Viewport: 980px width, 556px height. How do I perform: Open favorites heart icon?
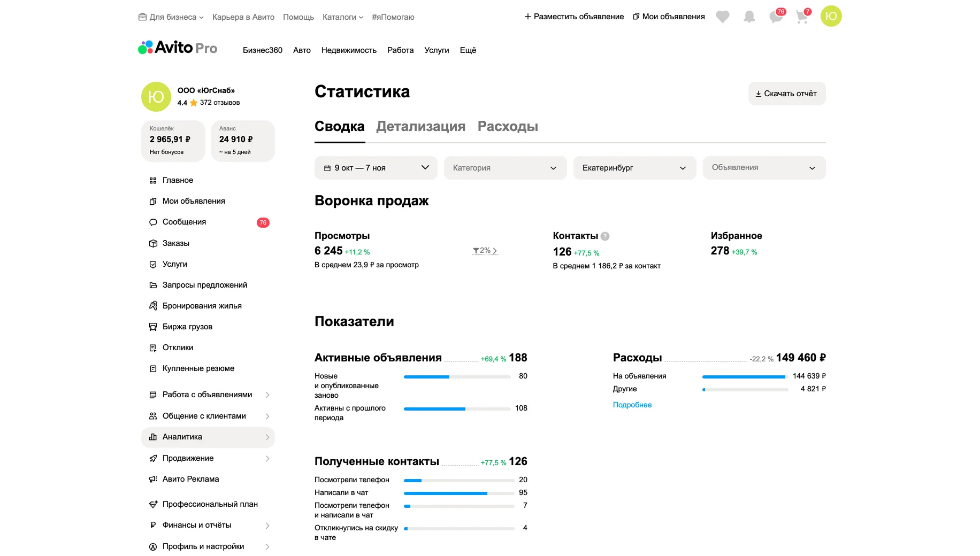(x=723, y=17)
